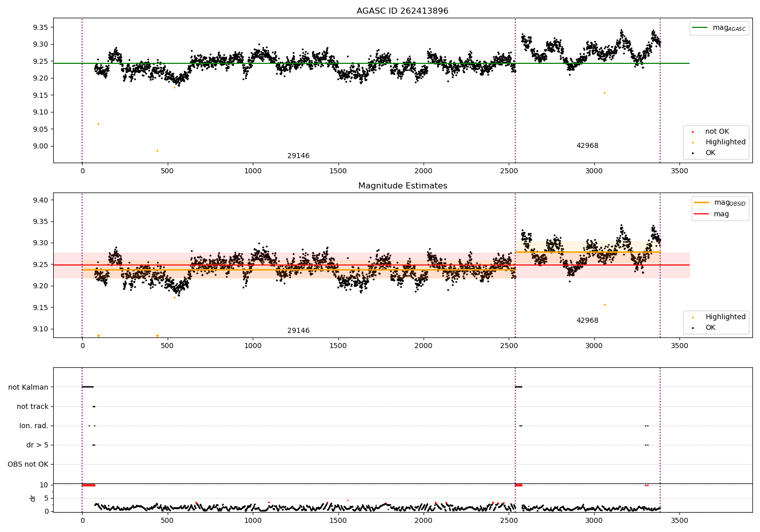Click orange highlighted point near 3060 in middle plot

pos(604,305)
